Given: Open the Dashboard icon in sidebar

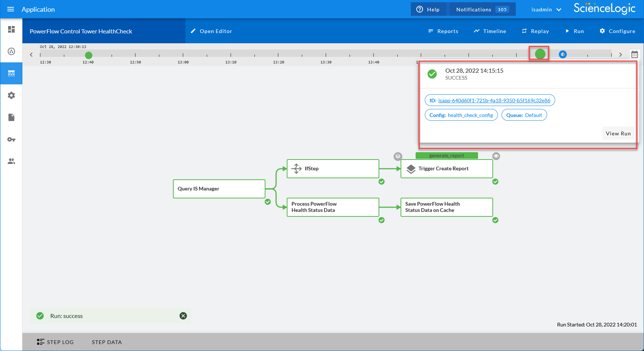Looking at the screenshot, I should click(11, 29).
